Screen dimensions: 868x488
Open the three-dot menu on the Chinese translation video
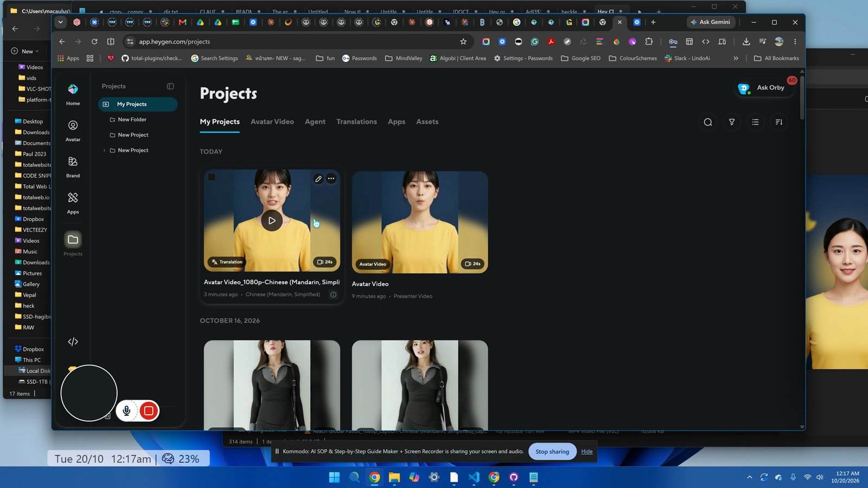331,178
